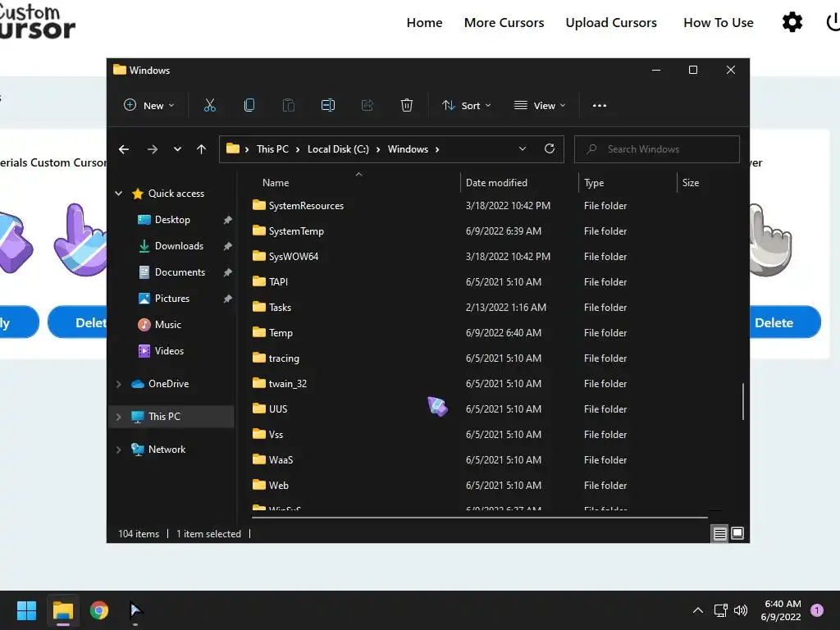Viewport: 840px width, 630px height.
Task: Select Pictures in navigation pane
Action: click(172, 299)
